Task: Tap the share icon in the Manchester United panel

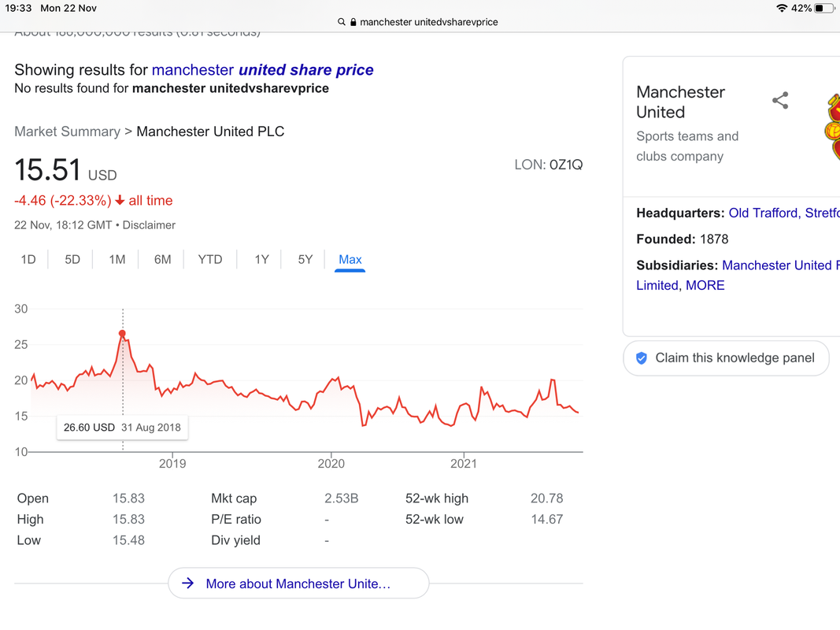Action: pyautogui.click(x=780, y=100)
